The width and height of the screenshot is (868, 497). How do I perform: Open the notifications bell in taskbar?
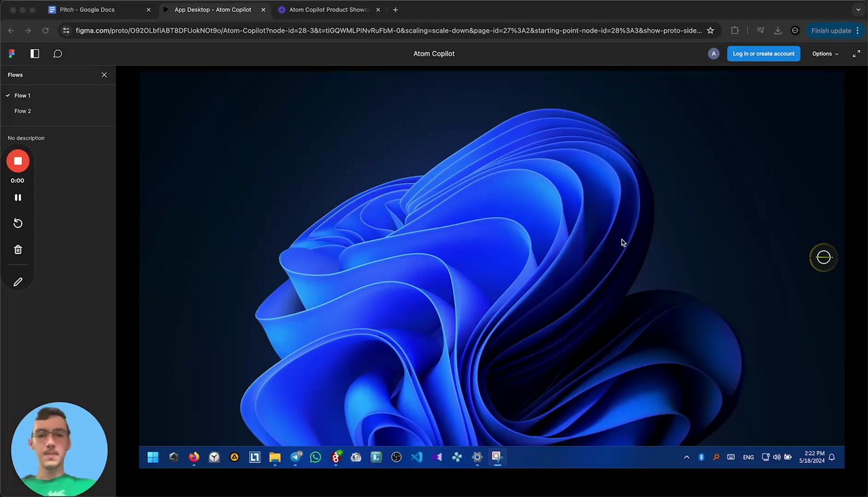pos(831,457)
